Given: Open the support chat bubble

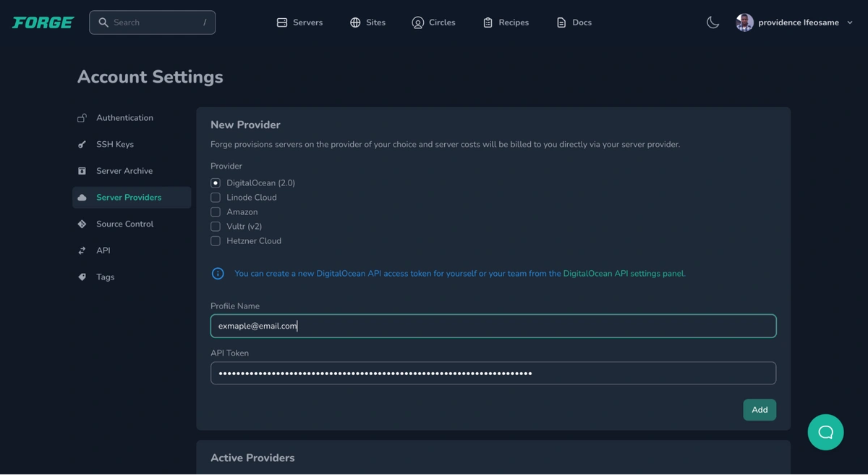Looking at the screenshot, I should (x=825, y=432).
